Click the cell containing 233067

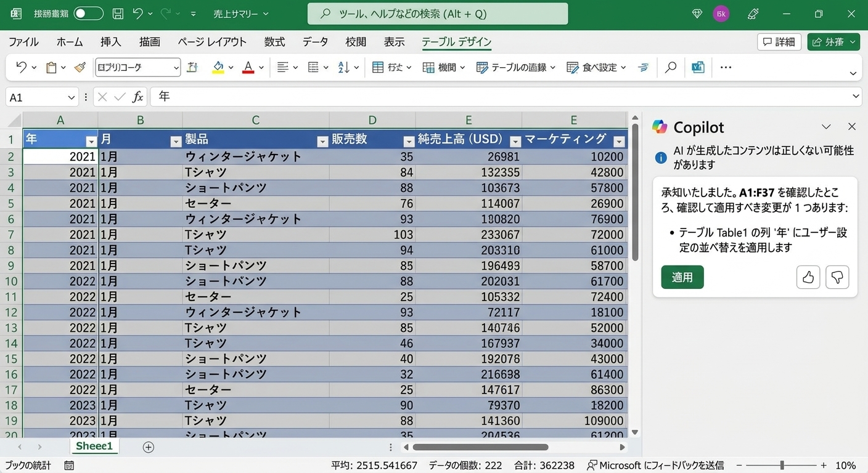pos(469,235)
